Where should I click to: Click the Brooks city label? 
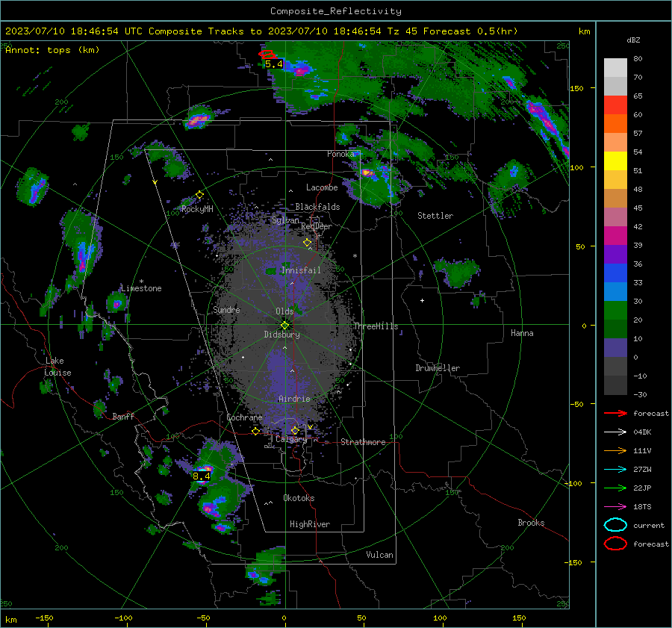tap(531, 523)
